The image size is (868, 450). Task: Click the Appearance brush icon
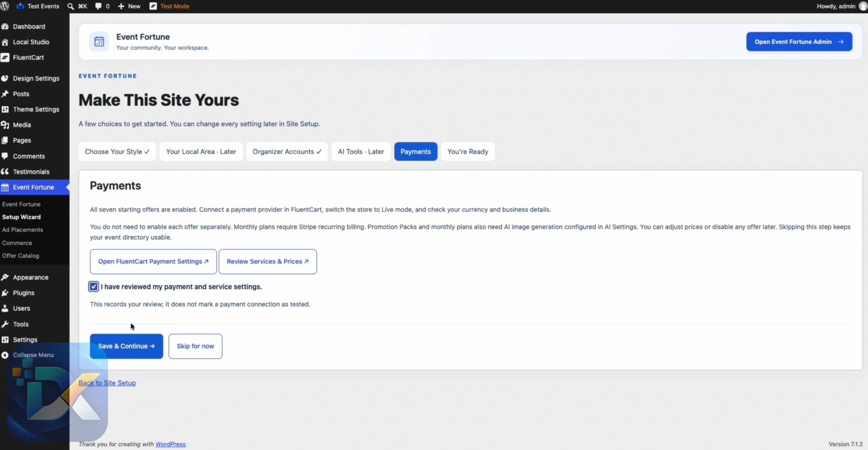coord(5,277)
